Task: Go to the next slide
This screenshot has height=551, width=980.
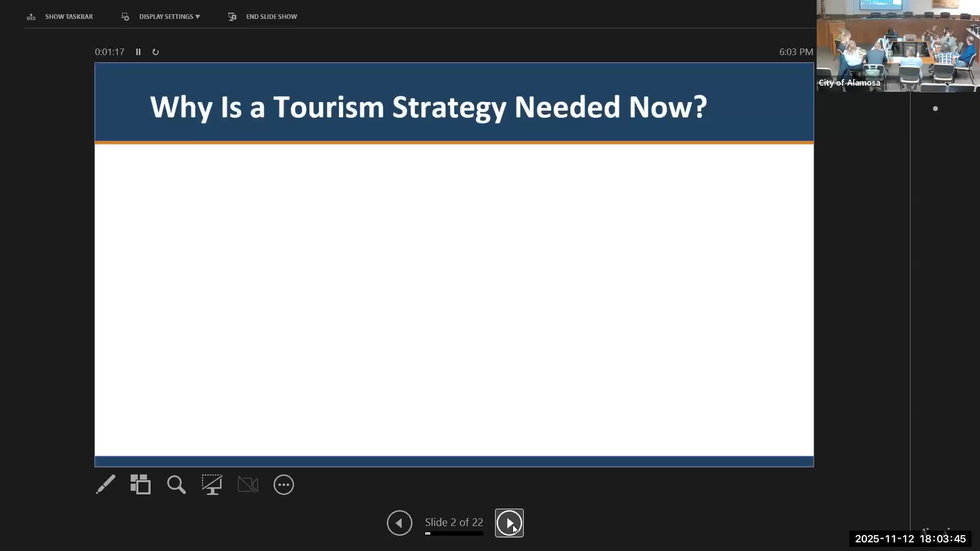Action: click(509, 523)
